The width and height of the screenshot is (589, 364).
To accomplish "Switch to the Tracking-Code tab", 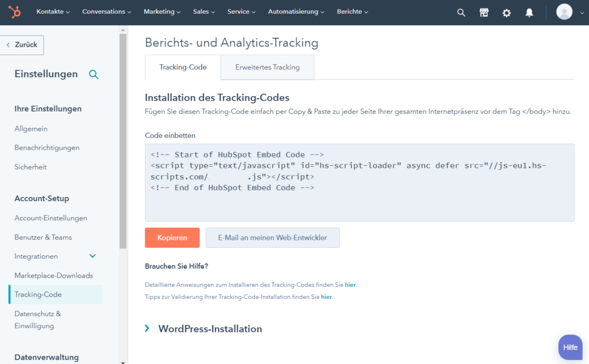I will [183, 67].
